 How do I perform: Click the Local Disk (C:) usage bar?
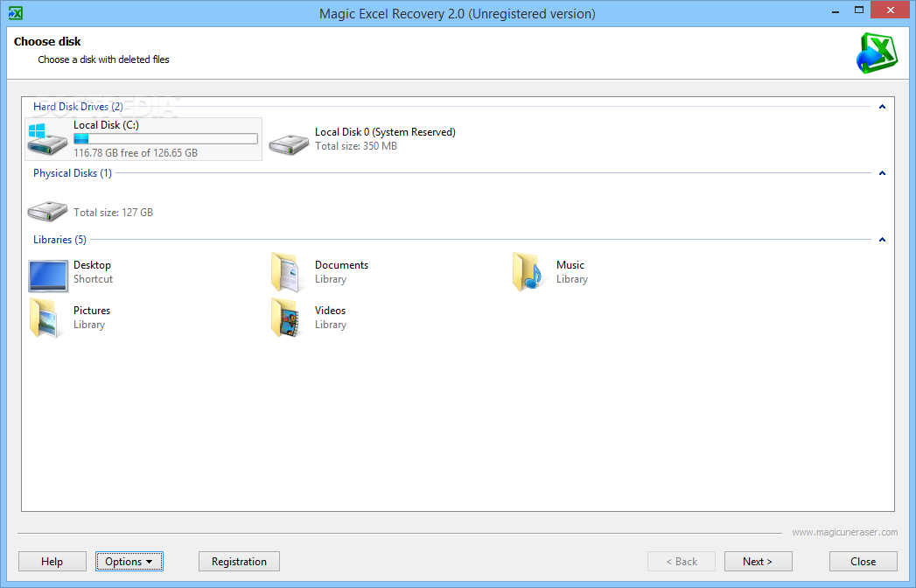point(166,138)
